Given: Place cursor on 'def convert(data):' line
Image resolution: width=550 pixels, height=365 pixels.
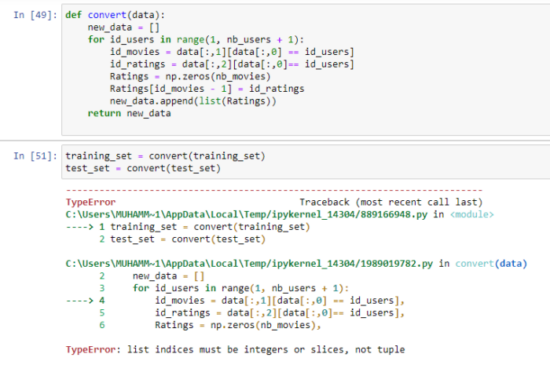Looking at the screenshot, I should click(x=115, y=15).
